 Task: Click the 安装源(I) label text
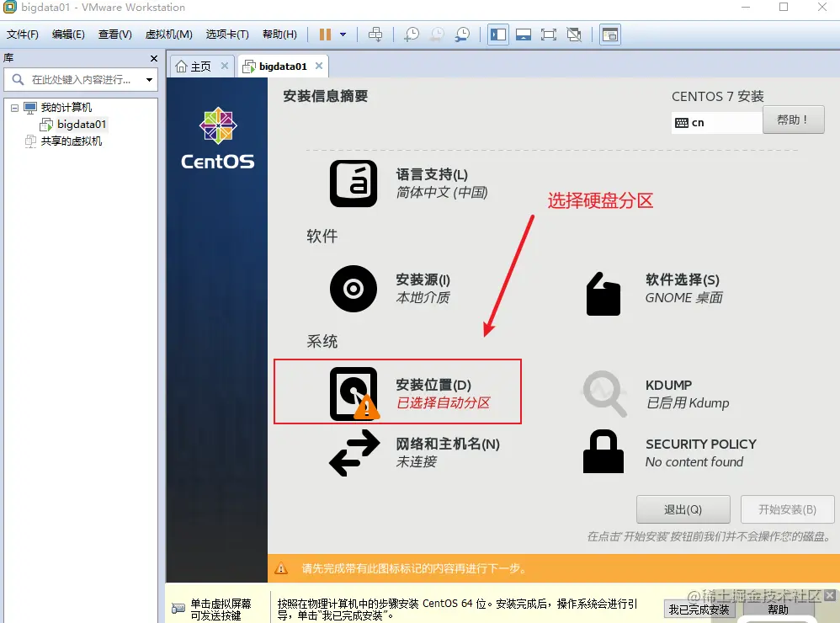[x=423, y=280]
